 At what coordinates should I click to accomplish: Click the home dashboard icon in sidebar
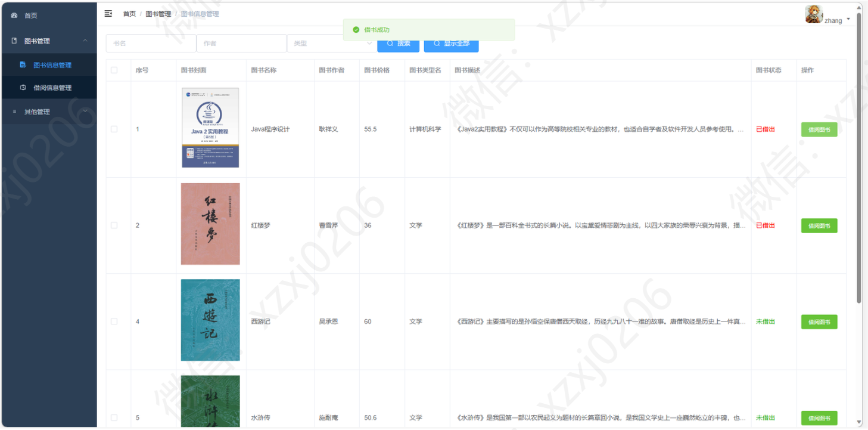click(15, 16)
